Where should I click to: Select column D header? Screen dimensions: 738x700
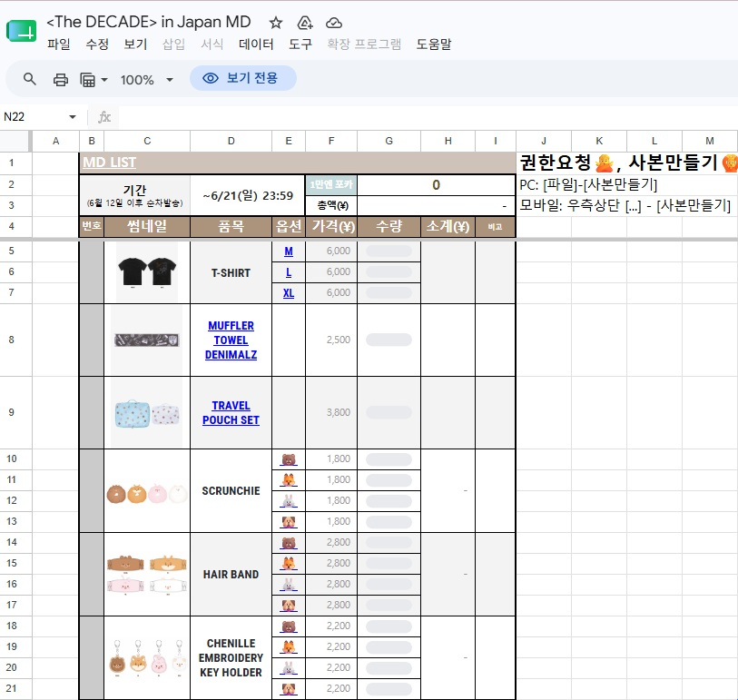point(231,141)
